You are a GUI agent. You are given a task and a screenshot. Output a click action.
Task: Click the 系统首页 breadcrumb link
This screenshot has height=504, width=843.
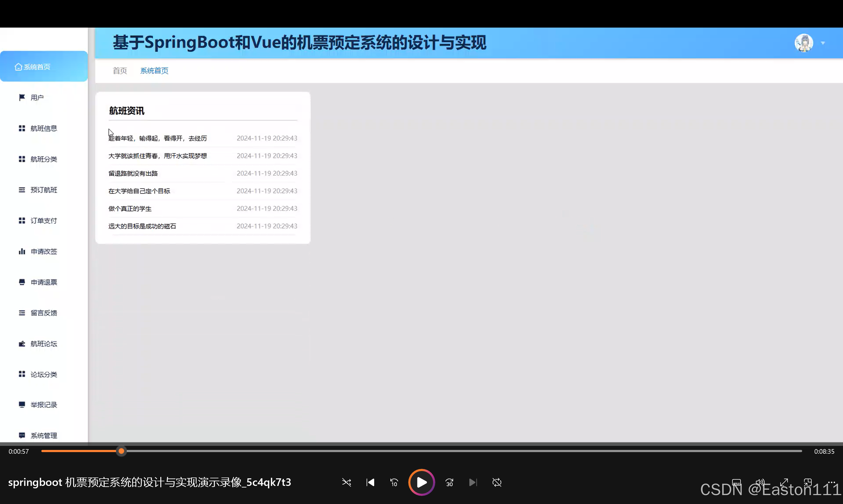pos(154,71)
